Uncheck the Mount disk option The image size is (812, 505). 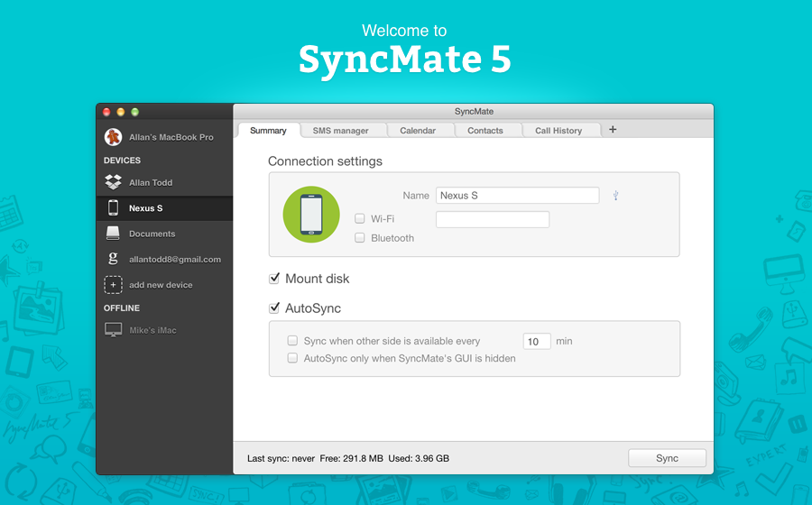[x=275, y=279]
